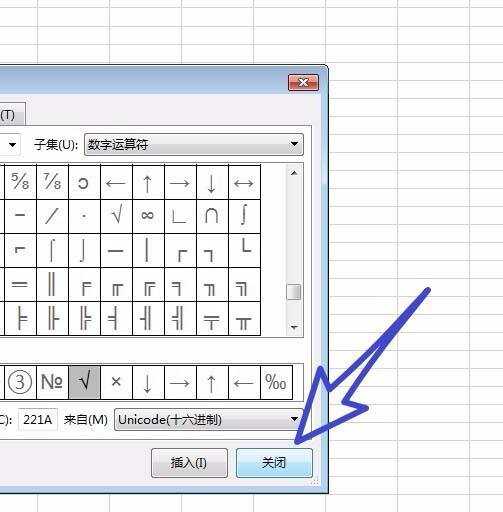Screen dimensions: 503x512
Task: Select the integral symbol
Action: point(245,217)
